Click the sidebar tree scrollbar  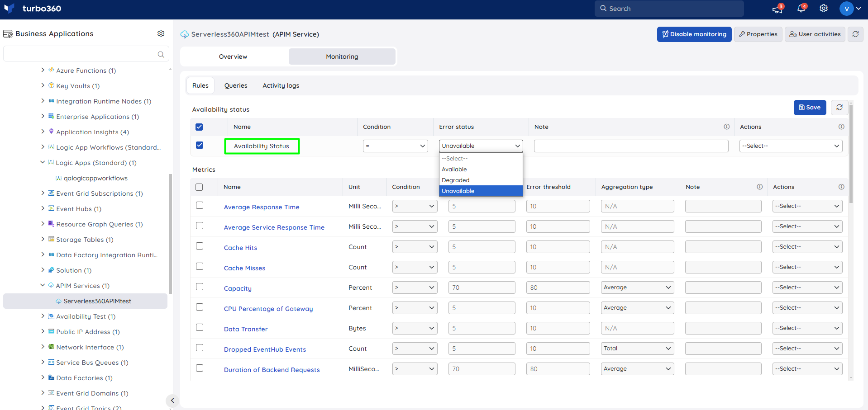tap(170, 234)
